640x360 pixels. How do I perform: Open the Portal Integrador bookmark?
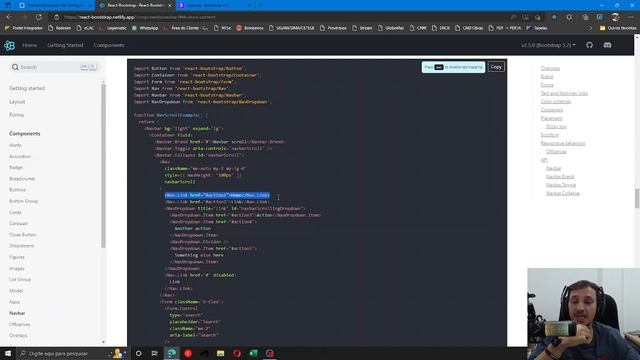point(24,28)
